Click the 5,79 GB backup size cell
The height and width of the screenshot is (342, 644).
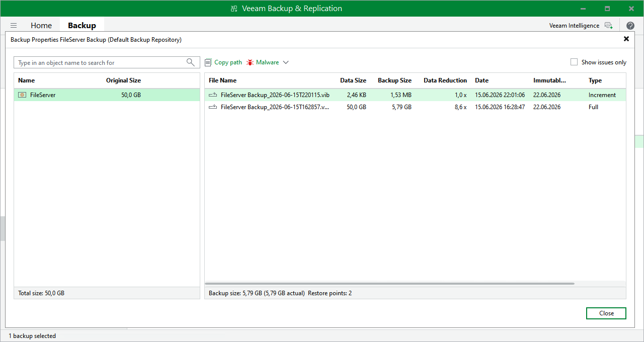[x=400, y=107]
